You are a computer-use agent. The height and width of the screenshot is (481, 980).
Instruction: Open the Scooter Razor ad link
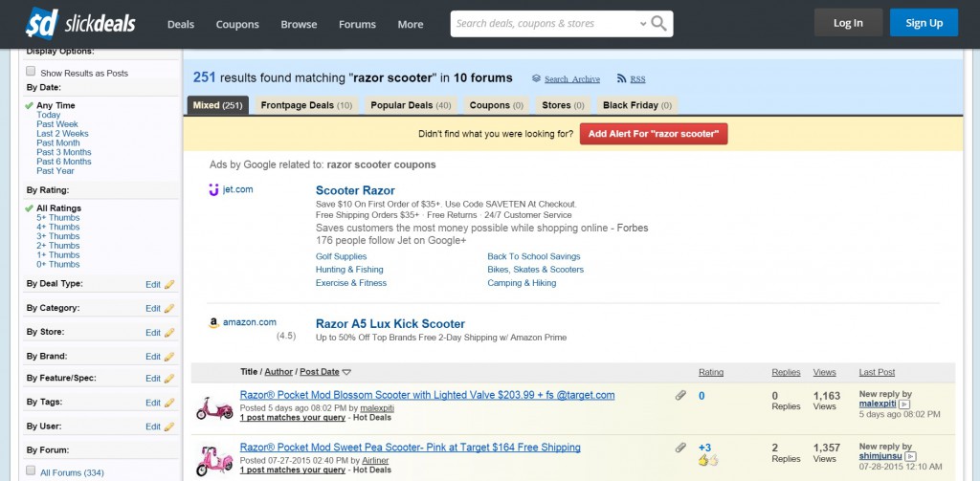coord(355,190)
